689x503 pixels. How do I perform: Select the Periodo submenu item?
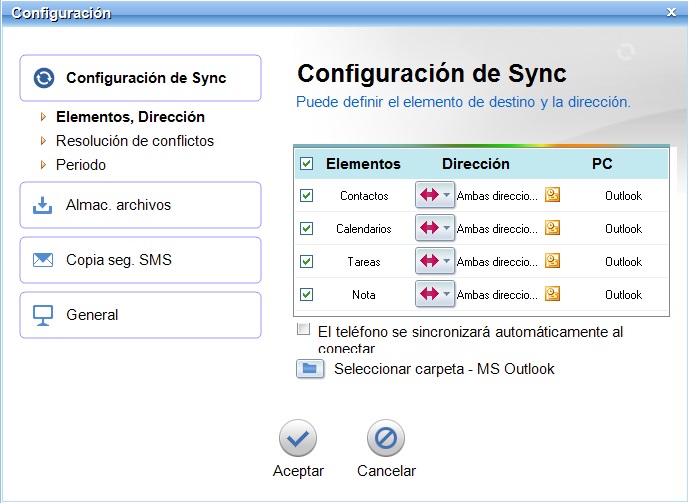click(x=81, y=165)
